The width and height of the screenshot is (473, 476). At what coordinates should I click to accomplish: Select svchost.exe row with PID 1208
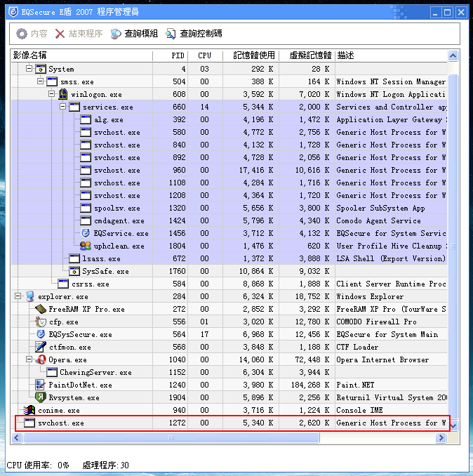pos(229,195)
